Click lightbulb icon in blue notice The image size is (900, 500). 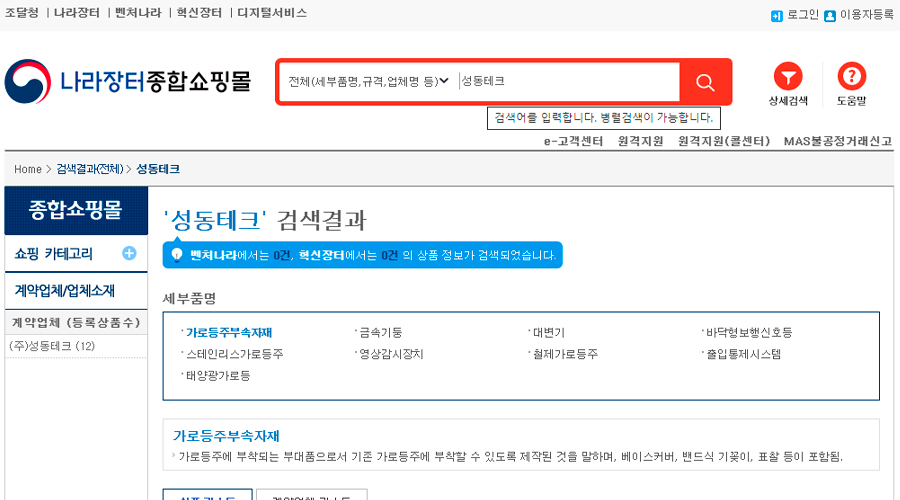tap(177, 255)
